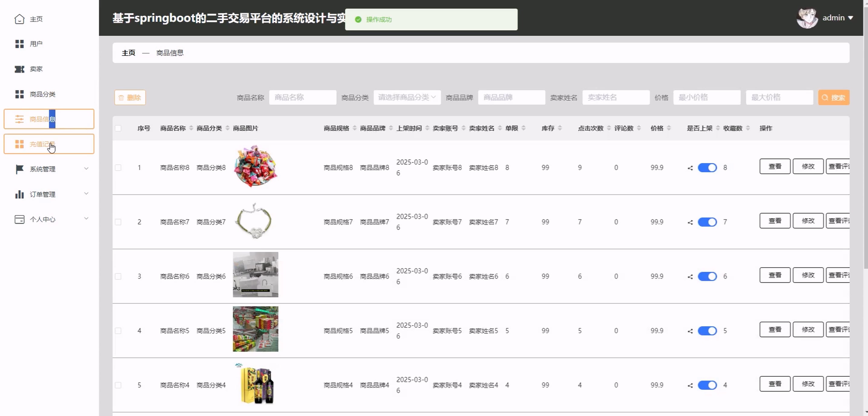
Task: Expand the 系统管理 submenu chevron
Action: click(x=86, y=169)
